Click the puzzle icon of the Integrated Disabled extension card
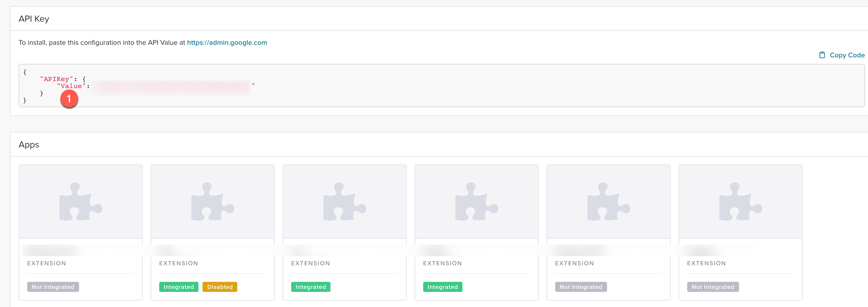868x307 pixels. click(213, 202)
